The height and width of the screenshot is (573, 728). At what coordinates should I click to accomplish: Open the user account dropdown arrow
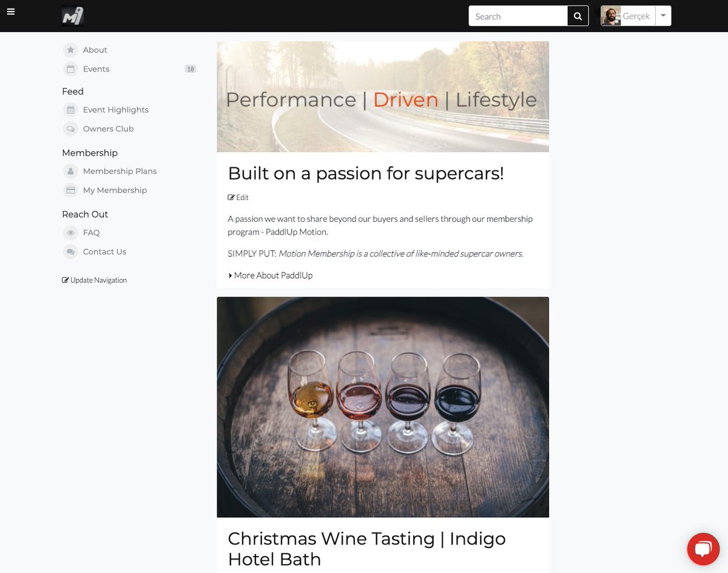click(x=663, y=16)
